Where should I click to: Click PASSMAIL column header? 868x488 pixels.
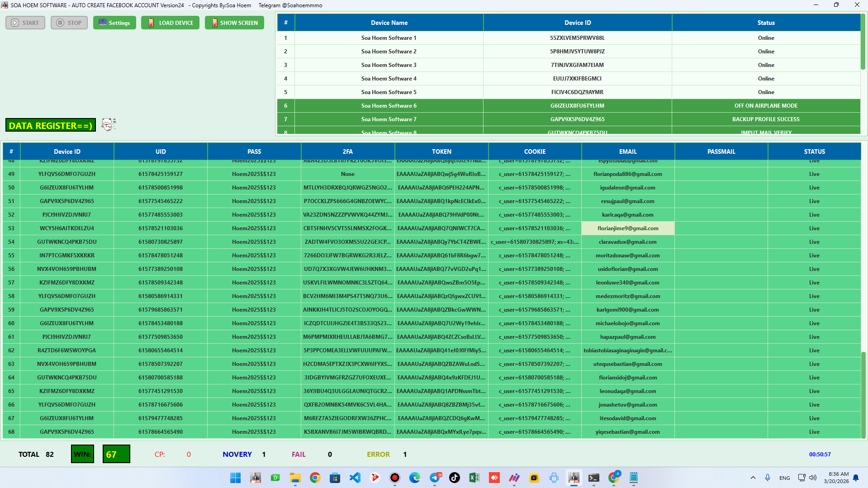(721, 152)
